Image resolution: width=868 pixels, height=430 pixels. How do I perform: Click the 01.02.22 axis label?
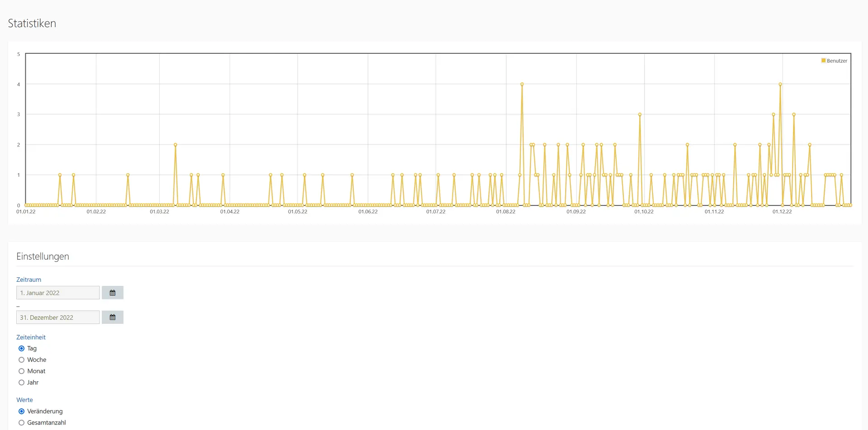tap(96, 211)
